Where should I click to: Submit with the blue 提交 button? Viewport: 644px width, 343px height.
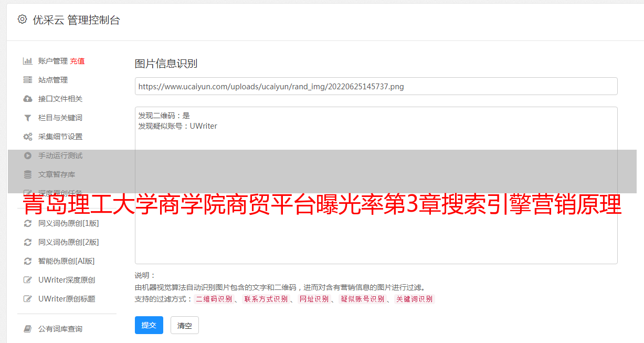point(149,325)
